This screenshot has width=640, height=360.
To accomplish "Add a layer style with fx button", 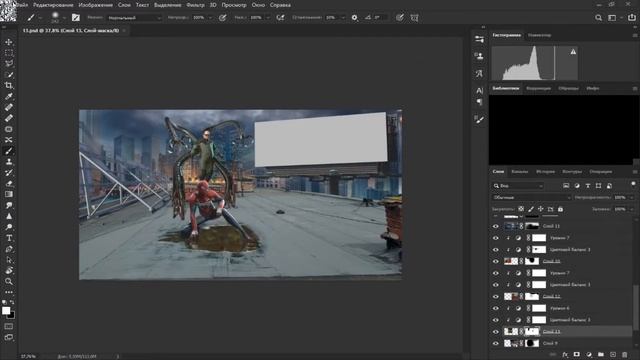I will point(565,355).
